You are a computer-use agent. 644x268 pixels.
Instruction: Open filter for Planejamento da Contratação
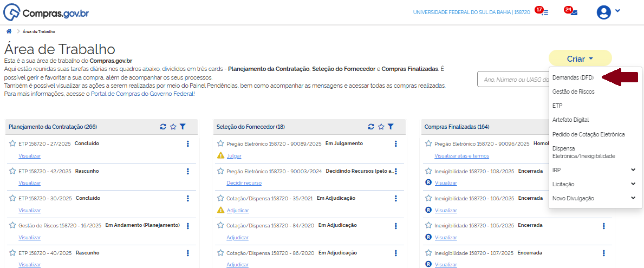tap(183, 127)
